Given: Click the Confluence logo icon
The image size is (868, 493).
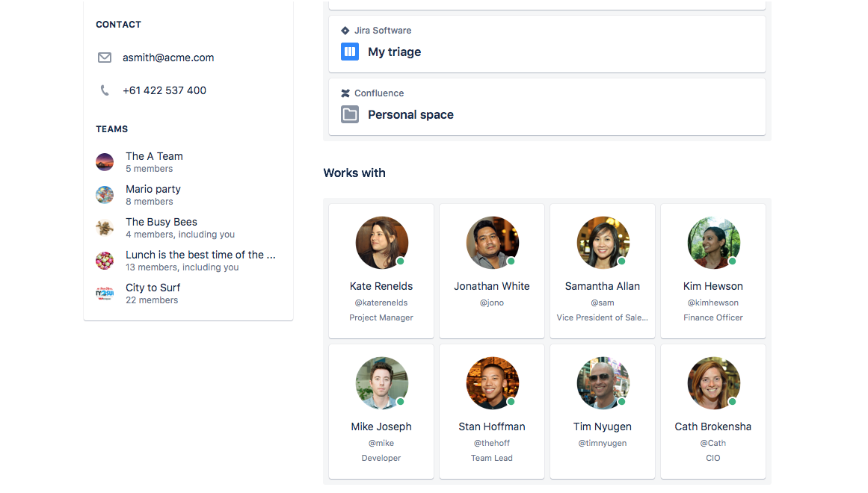Looking at the screenshot, I should (x=345, y=93).
